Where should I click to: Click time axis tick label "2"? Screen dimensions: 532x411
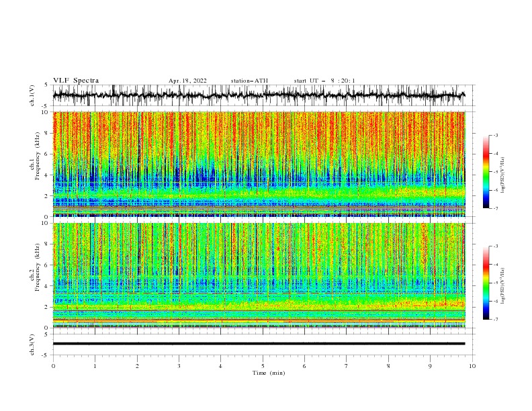click(137, 366)
